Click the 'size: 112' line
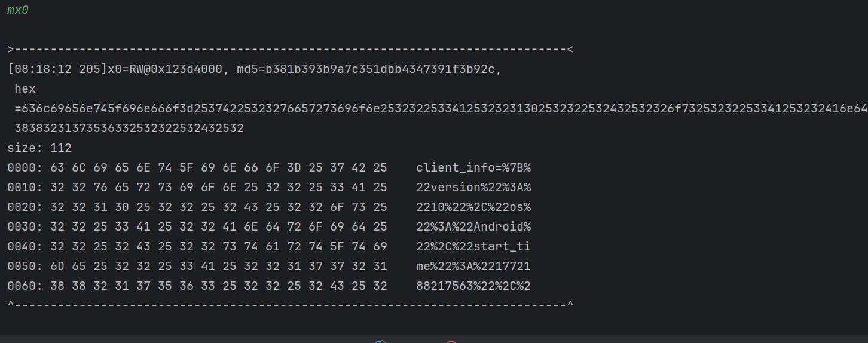Viewport: 868px width, 343px height. point(39,148)
